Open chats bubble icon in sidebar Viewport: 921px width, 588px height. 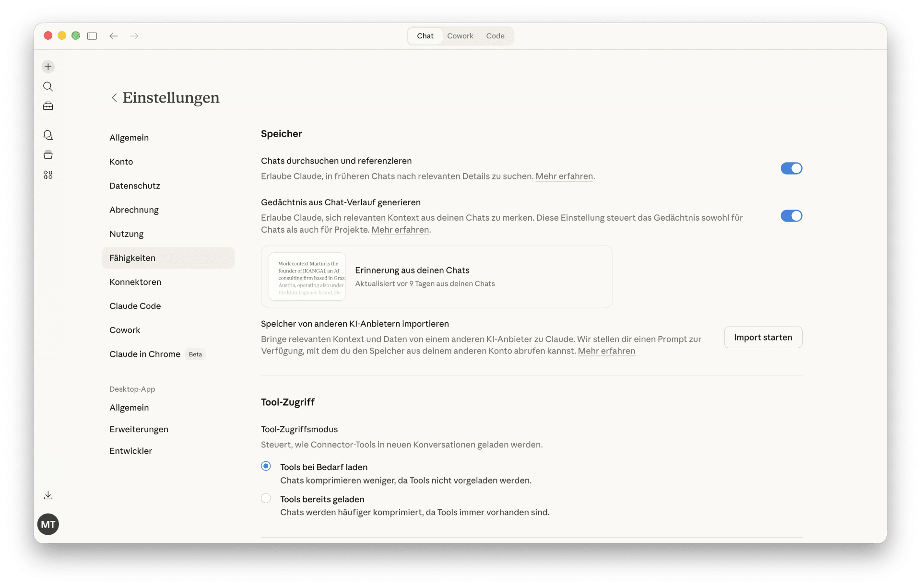pos(48,135)
